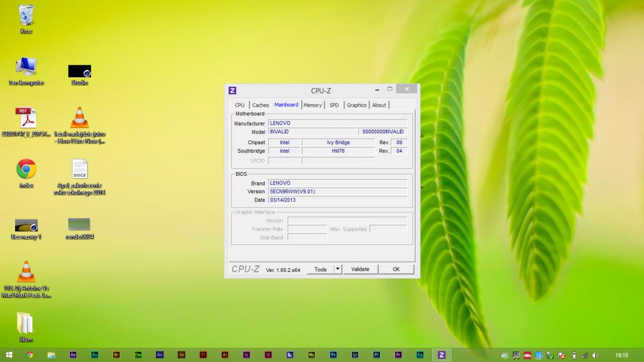Open the Windows Start button
This screenshot has height=362, width=644.
pyautogui.click(x=9, y=355)
